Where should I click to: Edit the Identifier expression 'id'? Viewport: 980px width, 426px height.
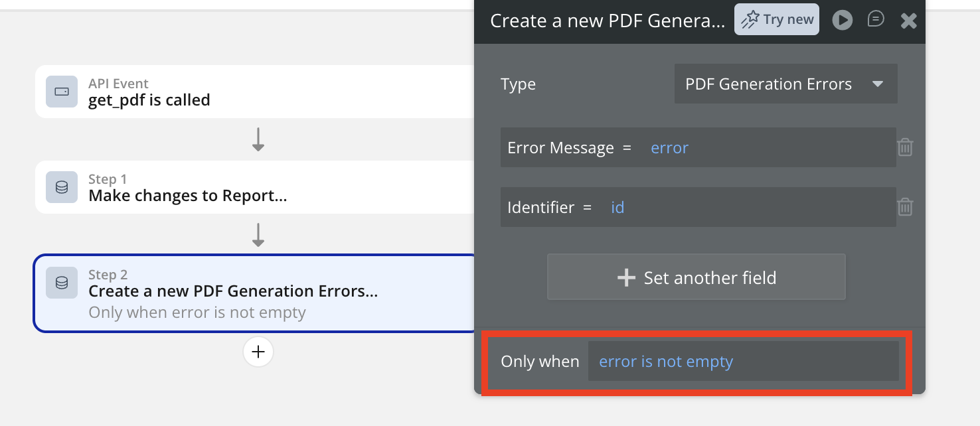click(617, 207)
